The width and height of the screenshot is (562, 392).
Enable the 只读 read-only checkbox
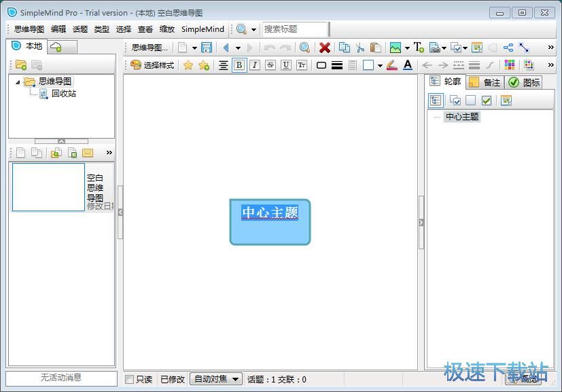pos(130,379)
